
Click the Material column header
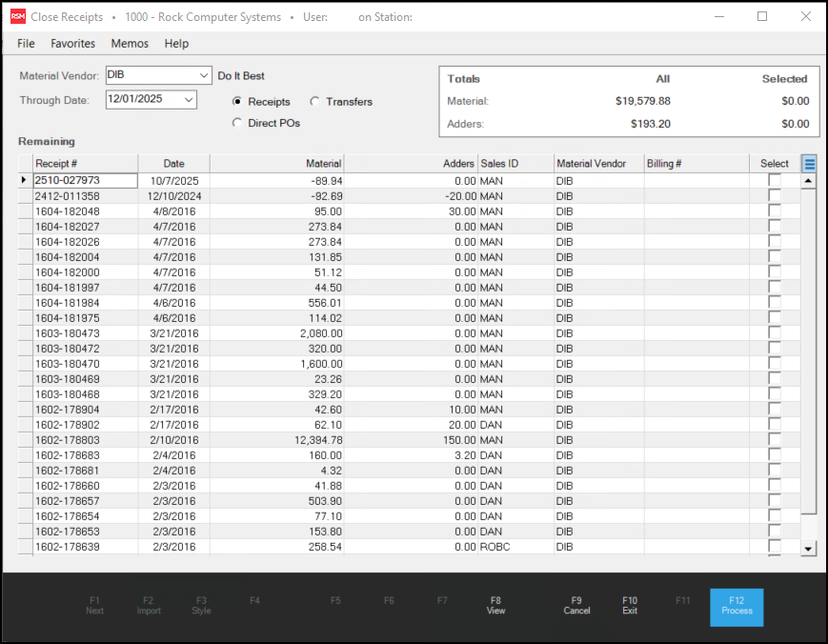click(x=276, y=164)
